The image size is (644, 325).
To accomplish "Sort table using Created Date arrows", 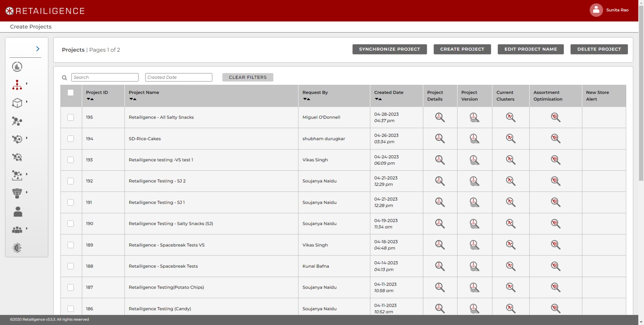I will point(378,99).
